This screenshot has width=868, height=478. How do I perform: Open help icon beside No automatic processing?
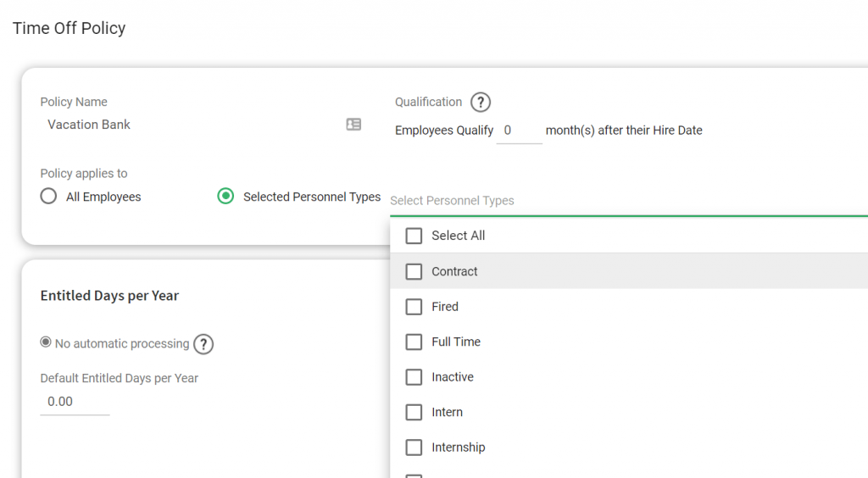[203, 344]
